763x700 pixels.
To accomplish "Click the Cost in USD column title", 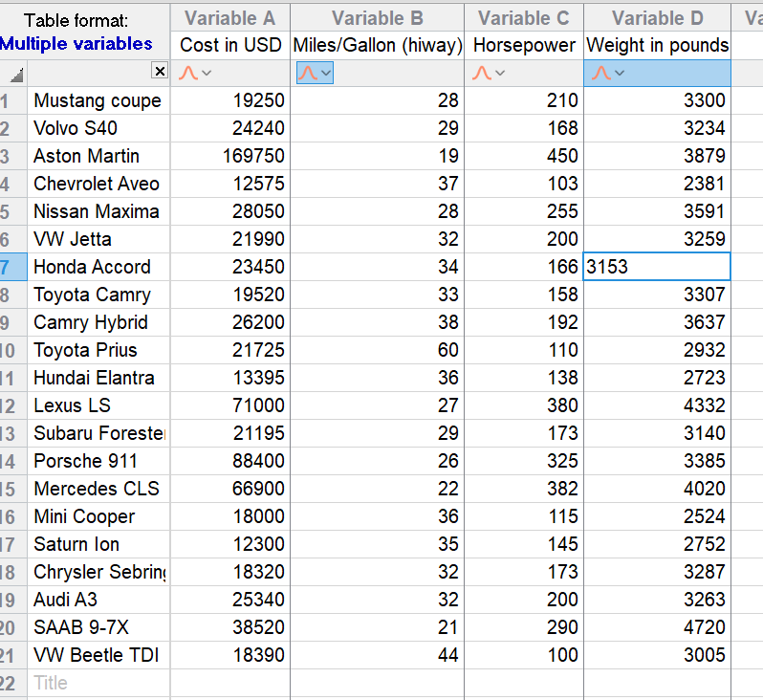I will tap(230, 45).
